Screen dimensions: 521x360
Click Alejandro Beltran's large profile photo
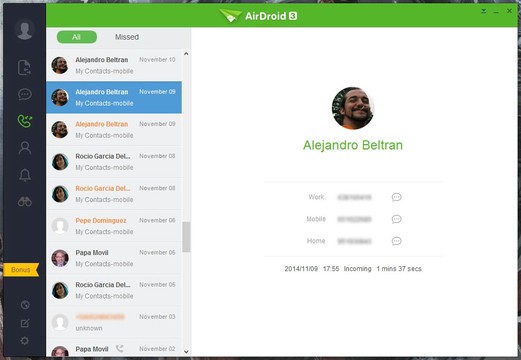pyautogui.click(x=353, y=108)
